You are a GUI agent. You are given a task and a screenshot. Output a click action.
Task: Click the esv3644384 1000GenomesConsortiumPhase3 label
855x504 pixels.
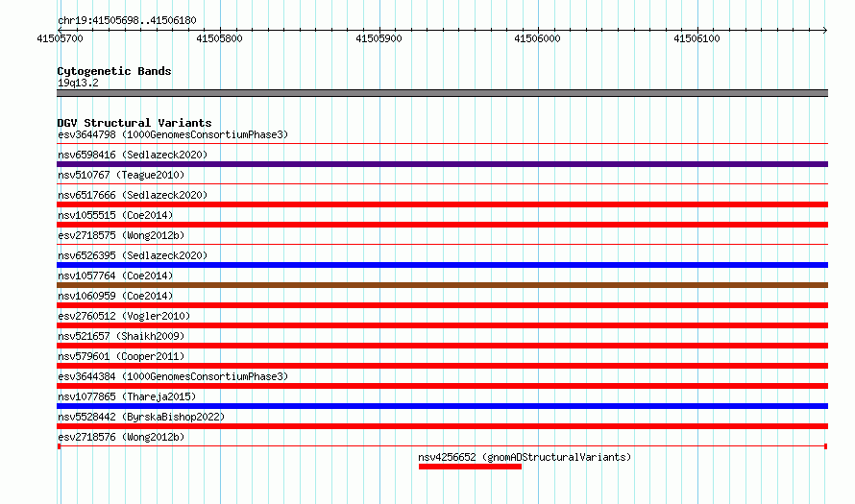[173, 376]
